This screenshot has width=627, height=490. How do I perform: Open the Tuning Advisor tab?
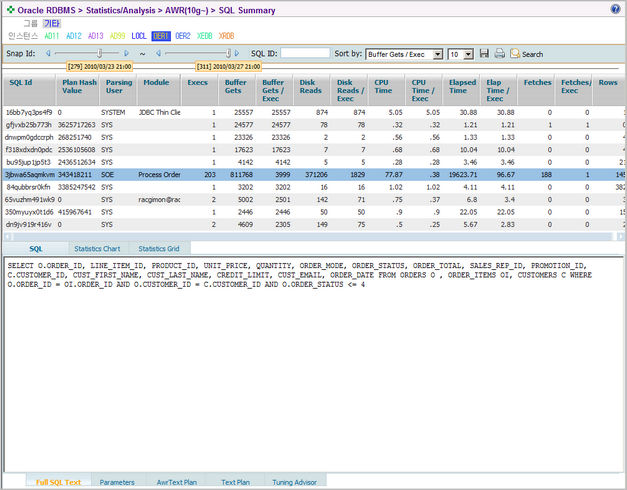point(294,482)
